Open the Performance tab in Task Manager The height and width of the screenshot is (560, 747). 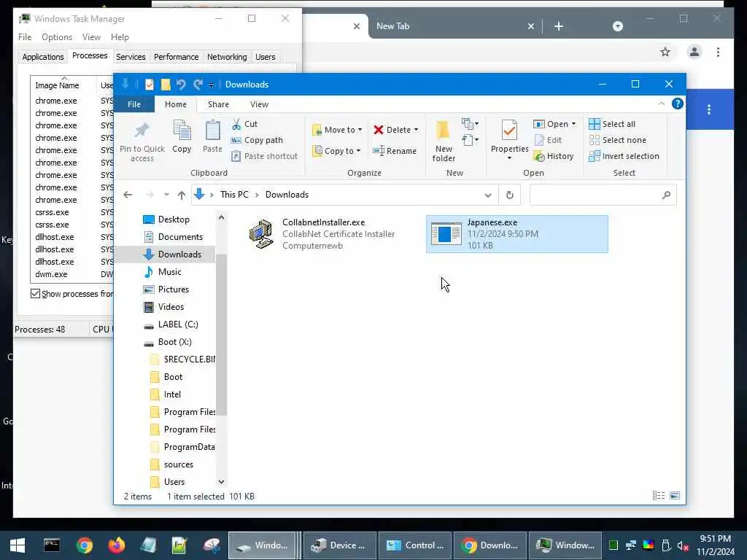pos(177,57)
